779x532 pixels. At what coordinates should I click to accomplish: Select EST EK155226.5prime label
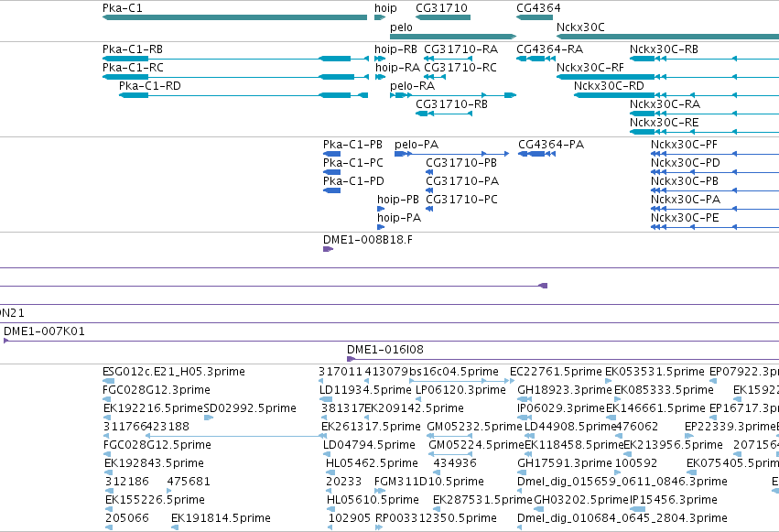[155, 500]
